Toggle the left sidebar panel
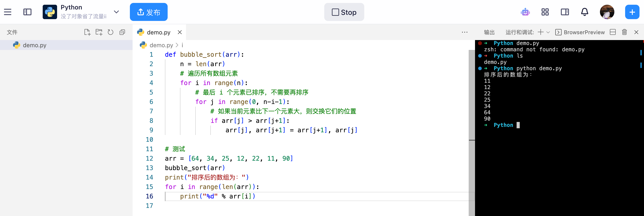The height and width of the screenshot is (216, 644). point(27,12)
